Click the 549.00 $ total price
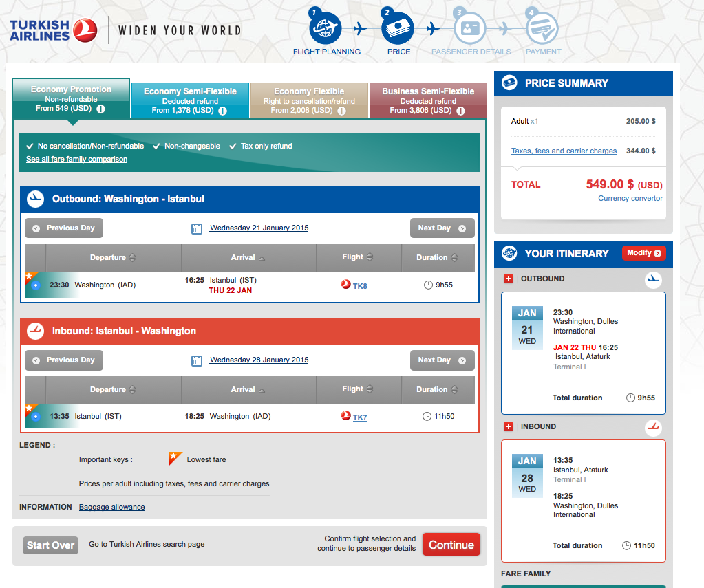This screenshot has height=588, width=704. (610, 184)
